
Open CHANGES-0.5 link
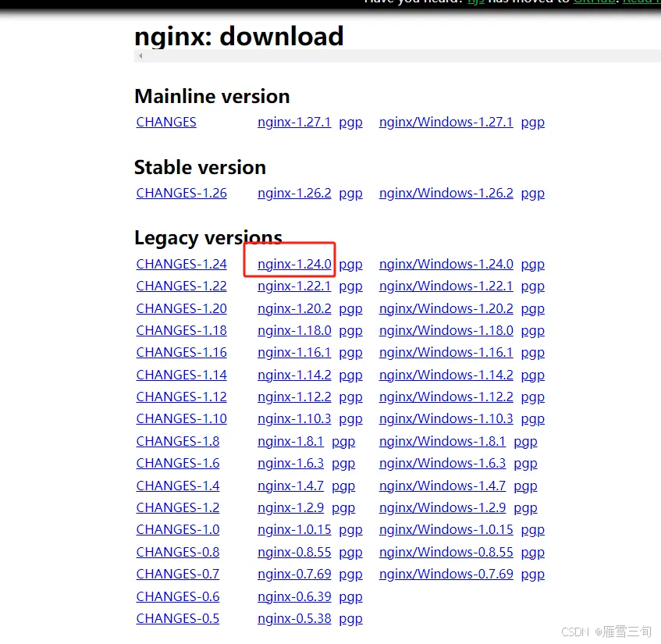click(x=177, y=619)
